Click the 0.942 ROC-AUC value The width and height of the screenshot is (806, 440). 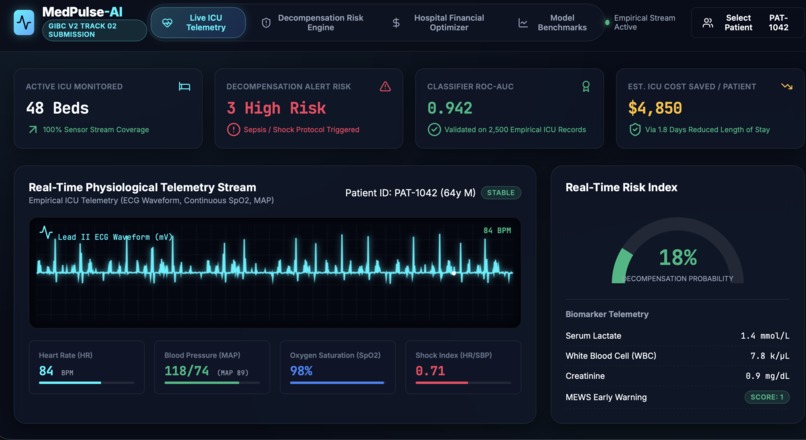pos(450,108)
